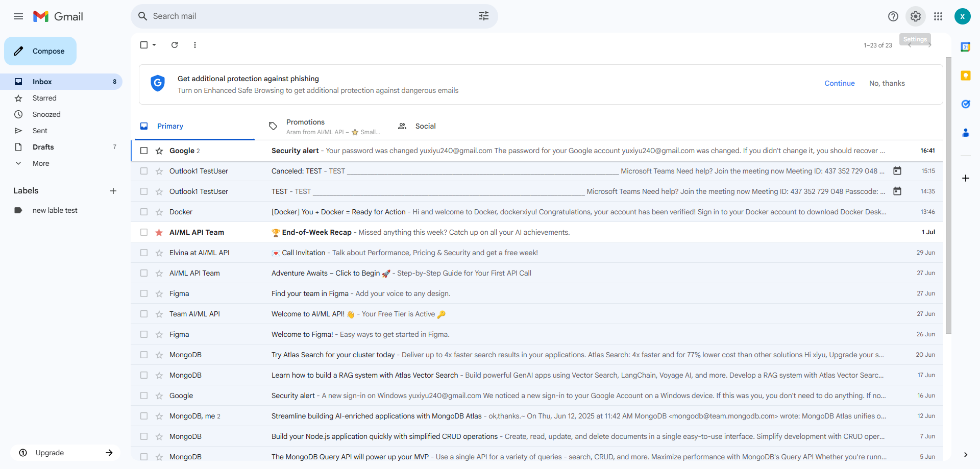Open the Inbox folder

(61, 82)
